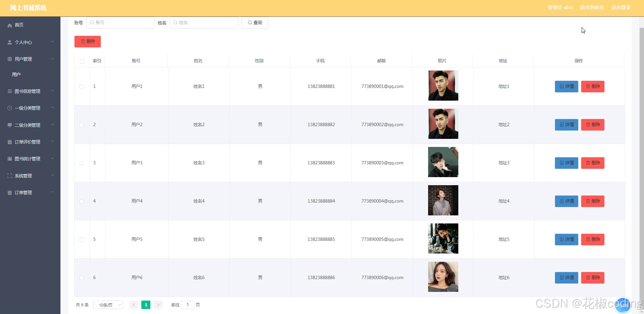Expand the 个人中心 submenu arrow
The image size is (644, 314).
point(52,42)
